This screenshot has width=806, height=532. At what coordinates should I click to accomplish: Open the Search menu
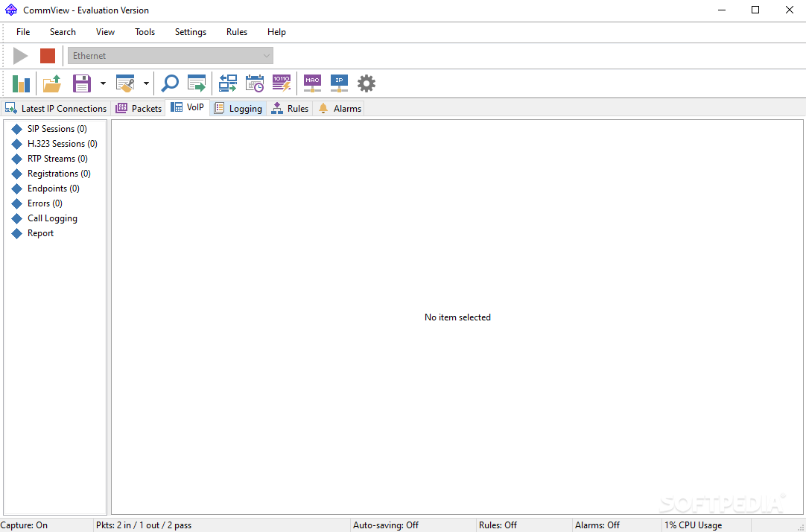(63, 32)
